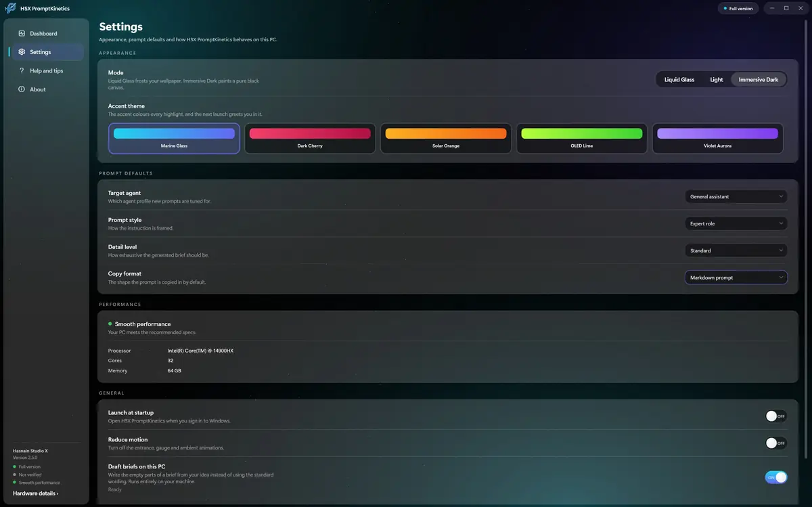Click the Help and tips question icon
This screenshot has width=812, height=507.
pos(22,70)
